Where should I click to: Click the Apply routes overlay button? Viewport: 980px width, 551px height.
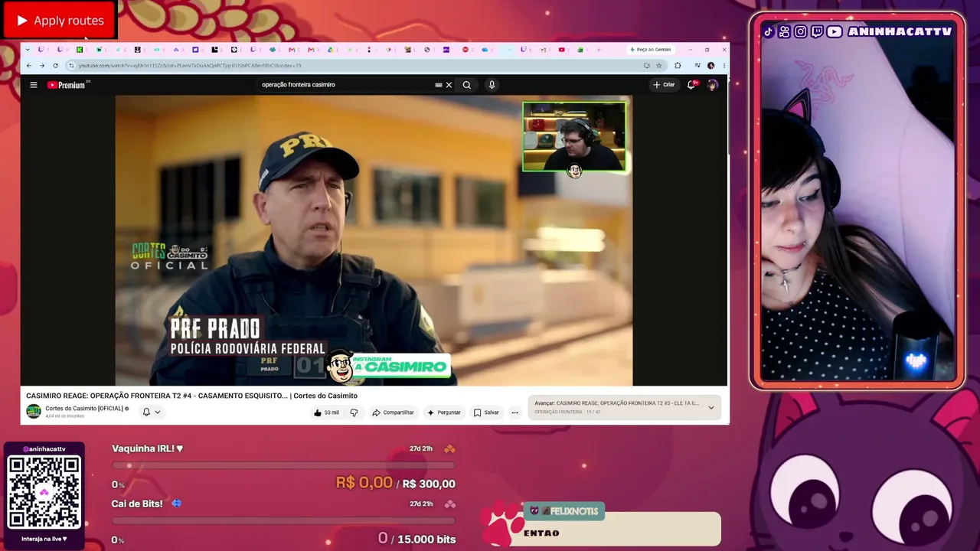tap(60, 21)
